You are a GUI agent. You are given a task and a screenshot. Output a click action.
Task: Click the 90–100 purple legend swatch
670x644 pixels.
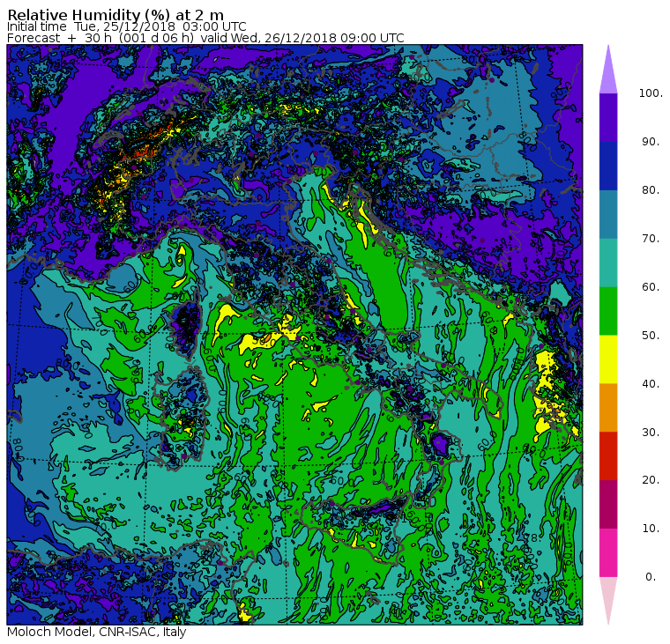coord(608,117)
